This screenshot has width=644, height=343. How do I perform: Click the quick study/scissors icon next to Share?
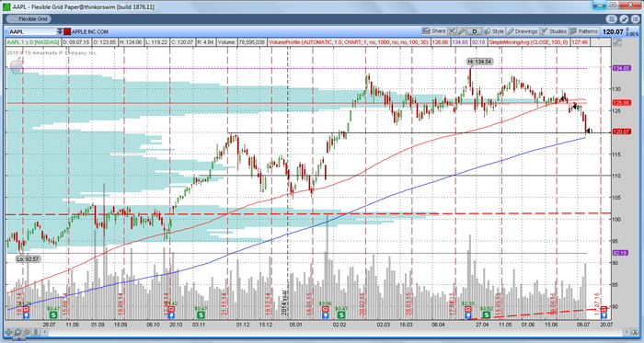(453, 31)
